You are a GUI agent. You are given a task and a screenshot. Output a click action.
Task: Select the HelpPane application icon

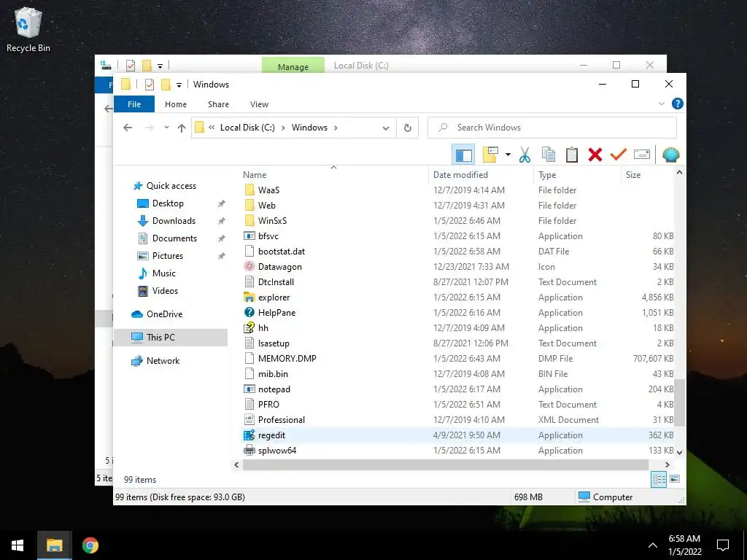(249, 313)
